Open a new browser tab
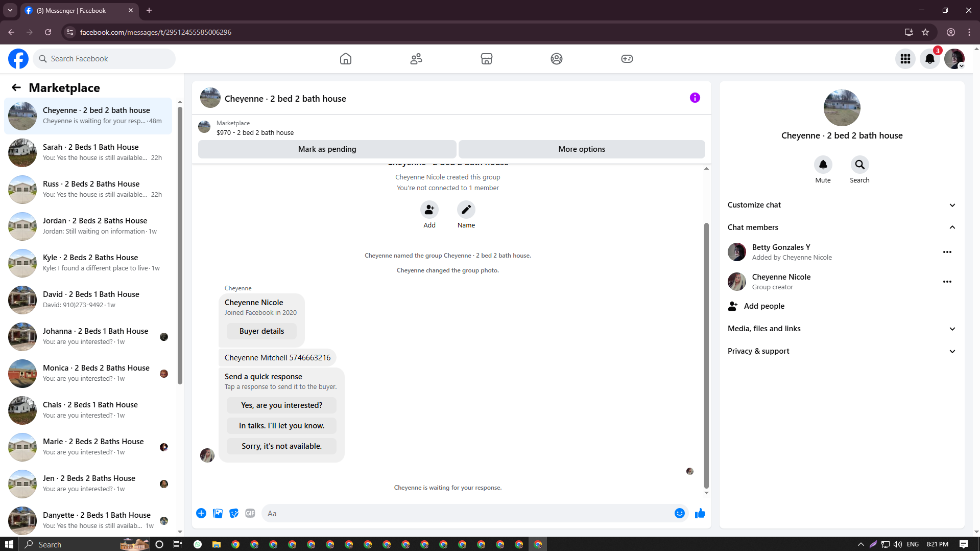Image resolution: width=980 pixels, height=551 pixels. pyautogui.click(x=149, y=10)
